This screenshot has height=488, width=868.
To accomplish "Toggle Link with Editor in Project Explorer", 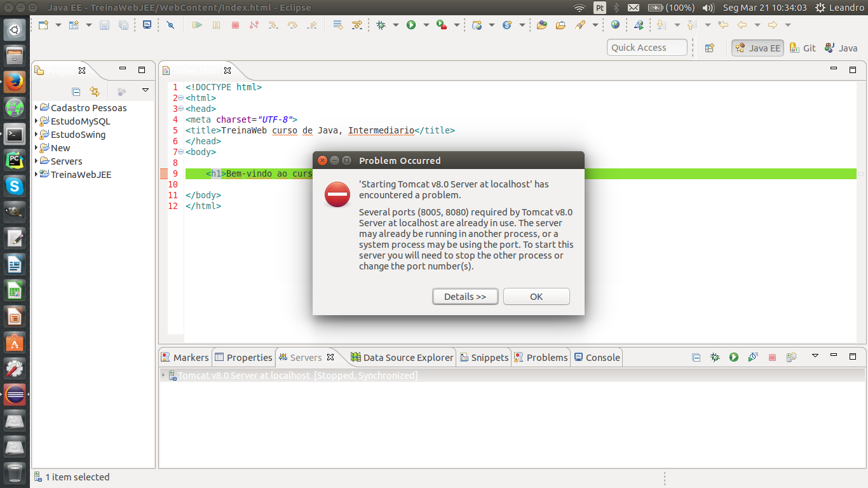I will pyautogui.click(x=95, y=91).
